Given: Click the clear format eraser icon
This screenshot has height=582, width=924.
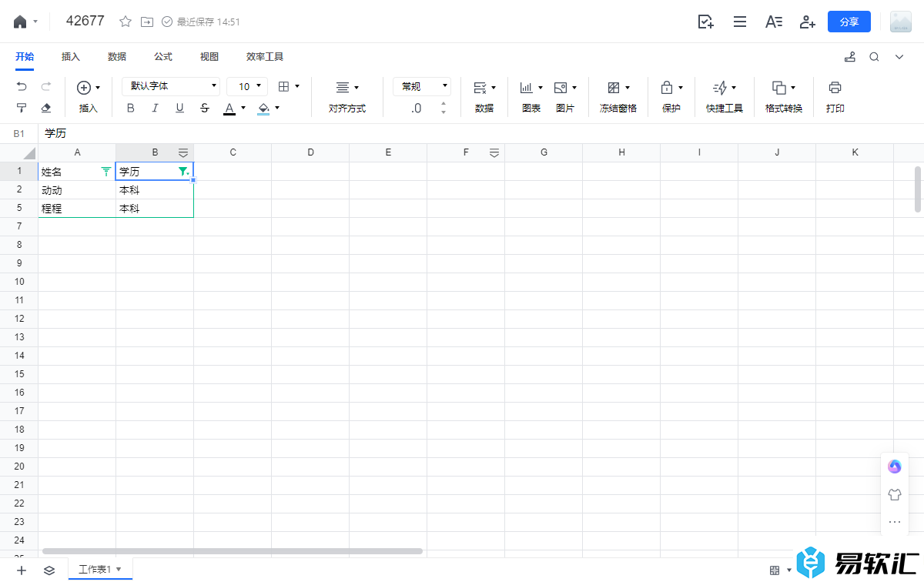Looking at the screenshot, I should [46, 109].
